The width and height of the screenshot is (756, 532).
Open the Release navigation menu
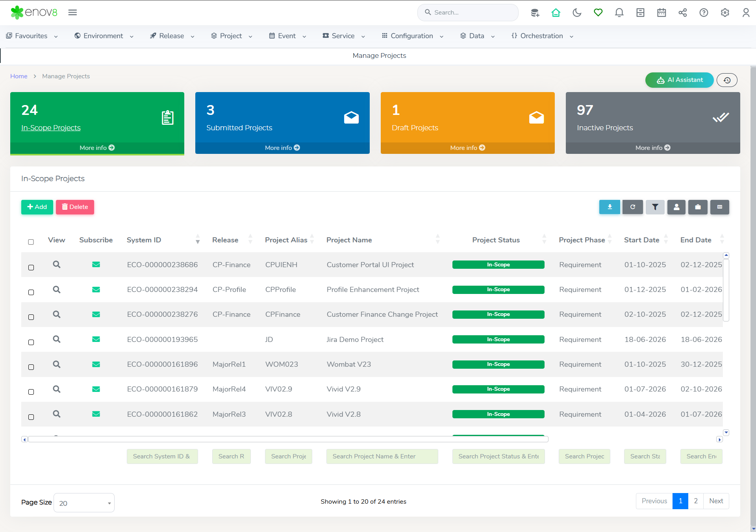[x=172, y=36]
